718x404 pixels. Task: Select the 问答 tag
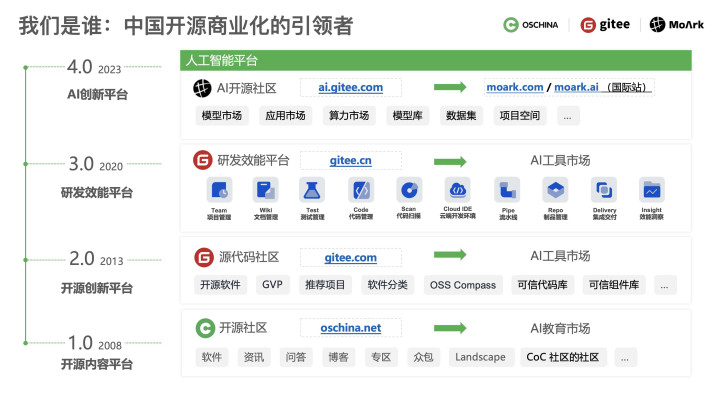[296, 357]
